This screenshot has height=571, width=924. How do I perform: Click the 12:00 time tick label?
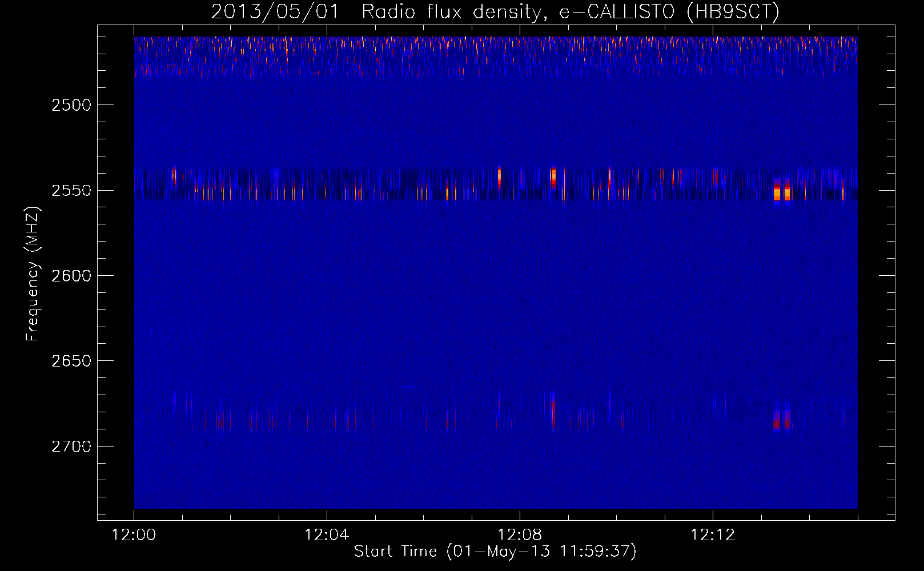coord(134,535)
